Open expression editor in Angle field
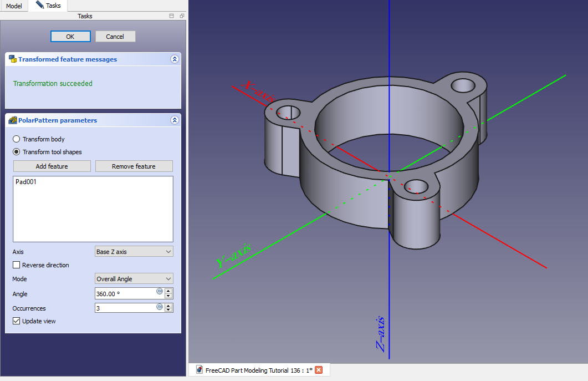The width and height of the screenshot is (588, 381). coord(160,291)
